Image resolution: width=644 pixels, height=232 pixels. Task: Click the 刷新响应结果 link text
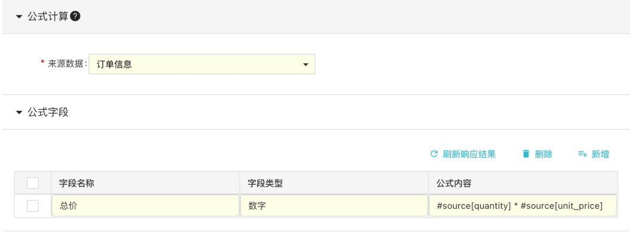(x=469, y=154)
